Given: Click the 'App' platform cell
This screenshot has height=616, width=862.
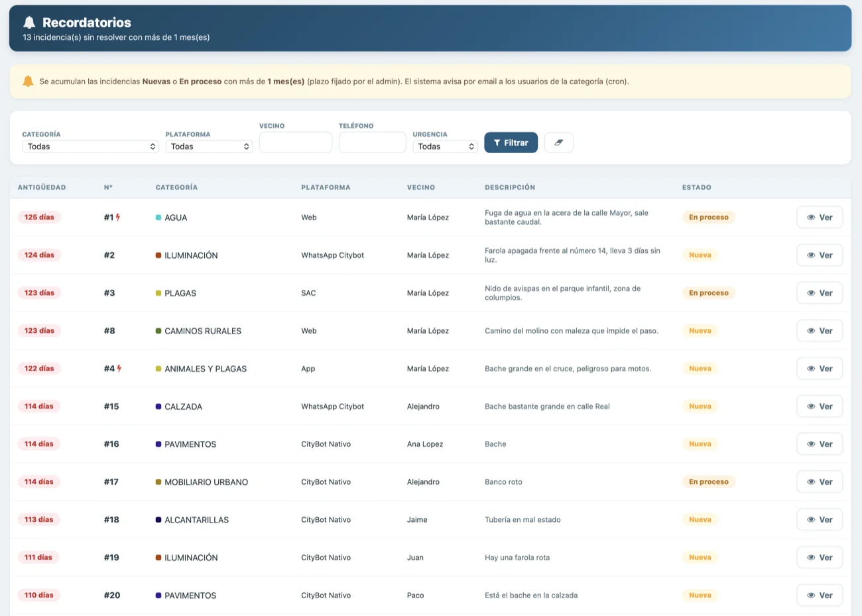Looking at the screenshot, I should click(x=308, y=369).
